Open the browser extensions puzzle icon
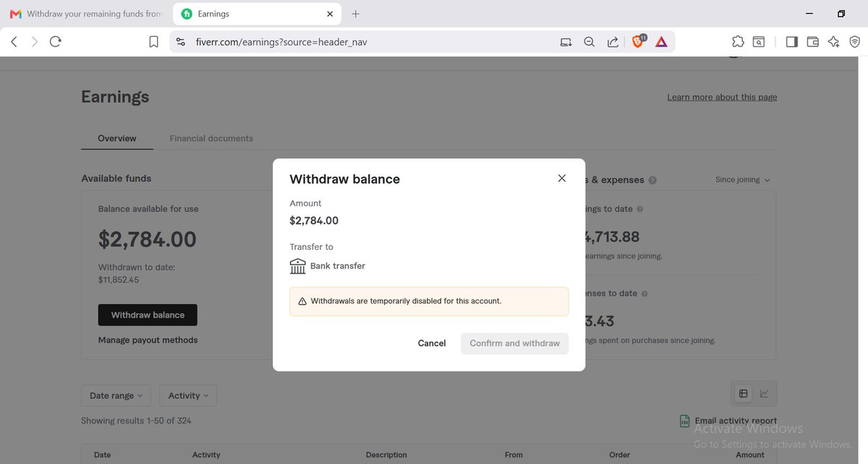Image resolution: width=868 pixels, height=464 pixels. click(x=738, y=42)
